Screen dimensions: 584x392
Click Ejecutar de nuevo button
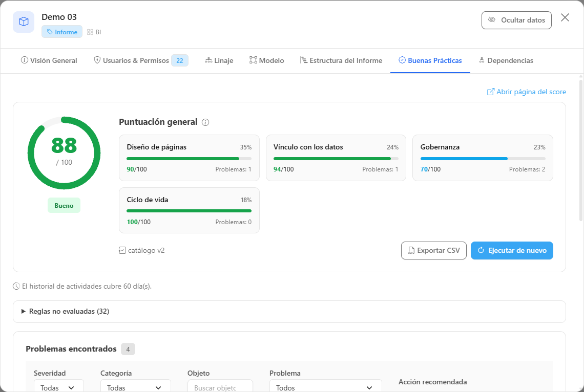click(x=512, y=251)
